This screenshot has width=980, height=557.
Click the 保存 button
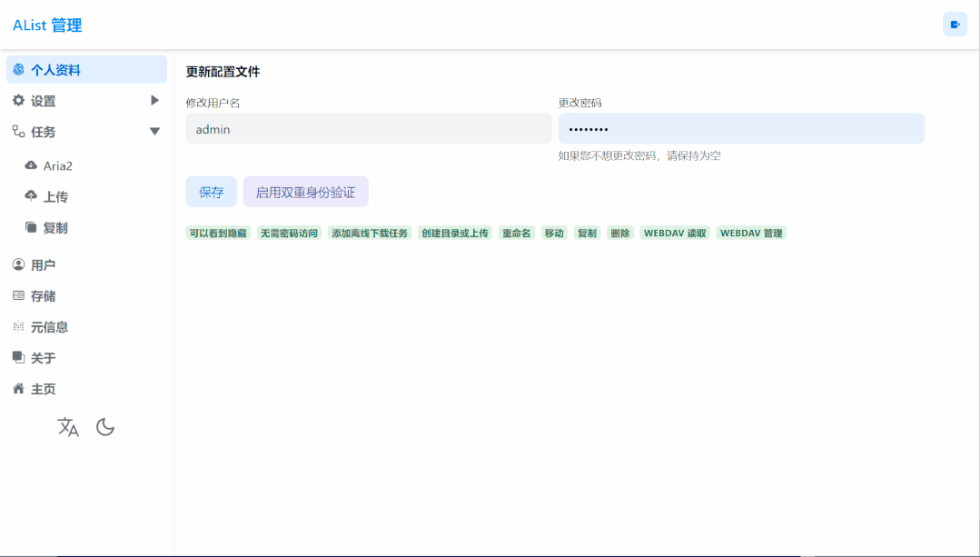(x=212, y=192)
